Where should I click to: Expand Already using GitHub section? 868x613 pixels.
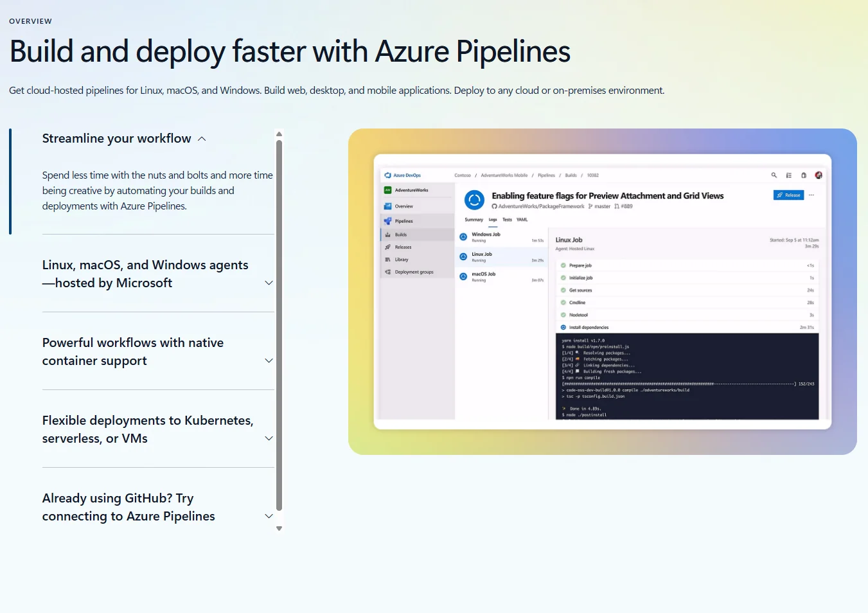click(157, 508)
